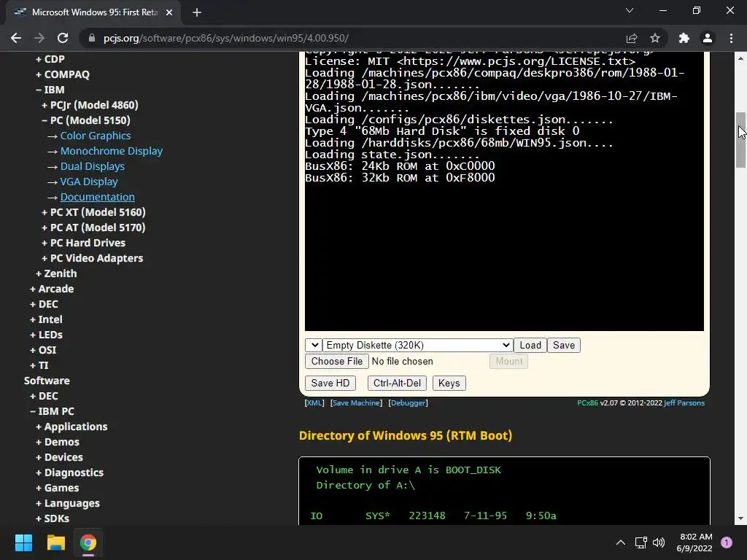Image resolution: width=747 pixels, height=560 pixels.
Task: Open the volume speaker tray icon
Action: [x=659, y=542]
